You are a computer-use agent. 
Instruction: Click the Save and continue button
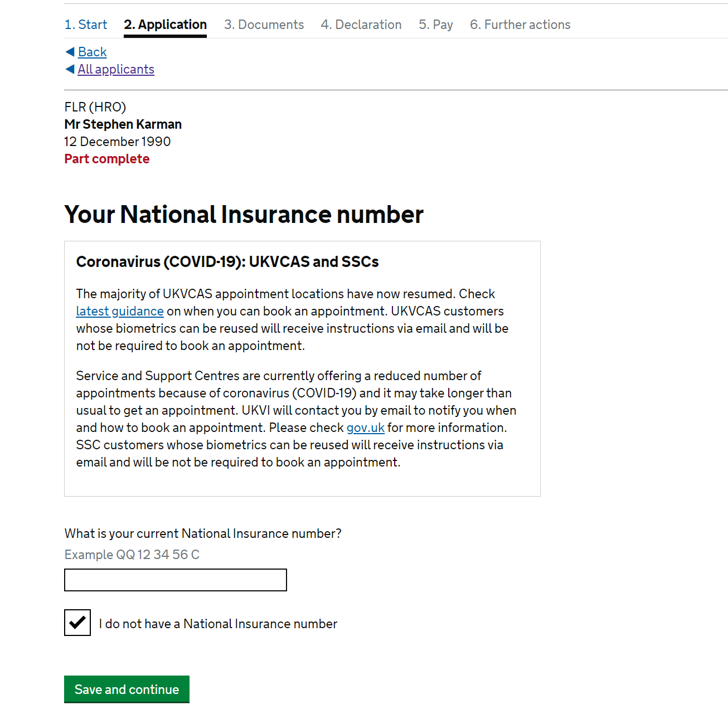127,689
